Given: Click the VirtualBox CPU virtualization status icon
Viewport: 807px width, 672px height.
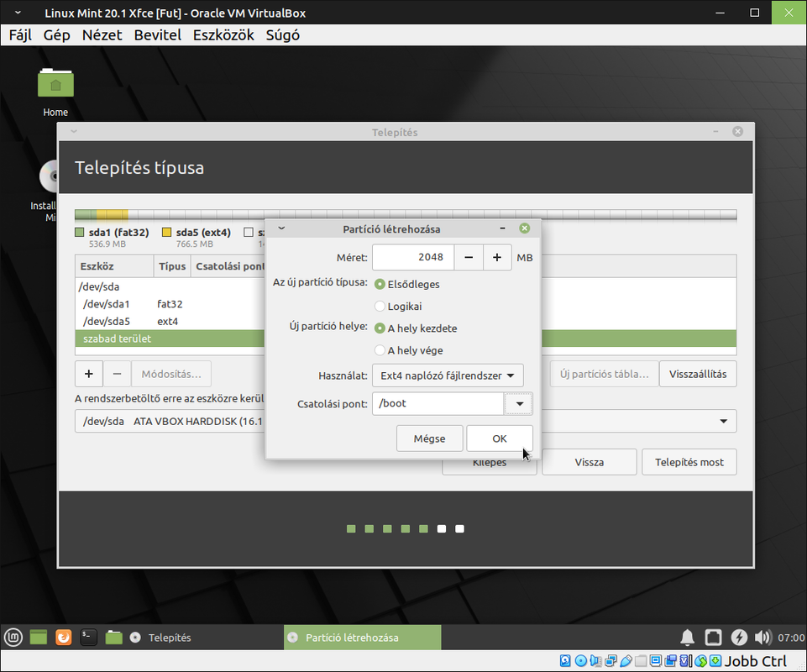Looking at the screenshot, I should [x=685, y=661].
